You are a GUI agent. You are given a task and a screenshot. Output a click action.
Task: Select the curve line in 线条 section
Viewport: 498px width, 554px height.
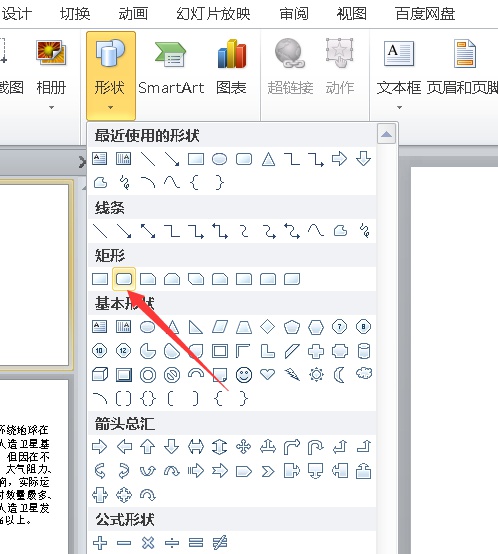pos(316,231)
